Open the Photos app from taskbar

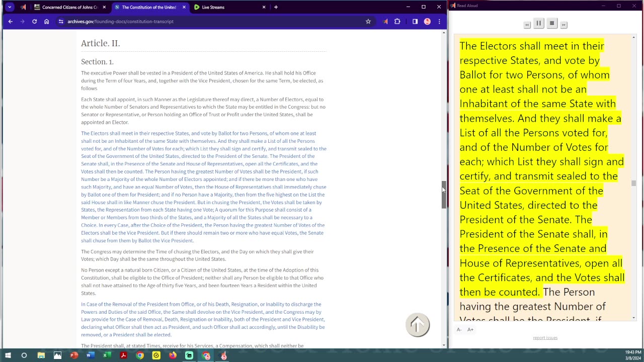point(57,355)
